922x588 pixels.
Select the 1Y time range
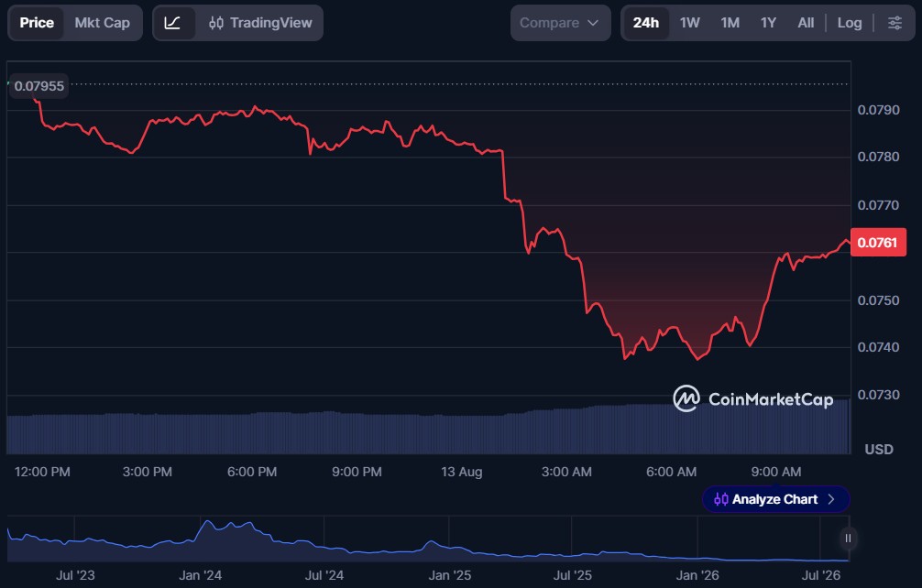tap(768, 23)
